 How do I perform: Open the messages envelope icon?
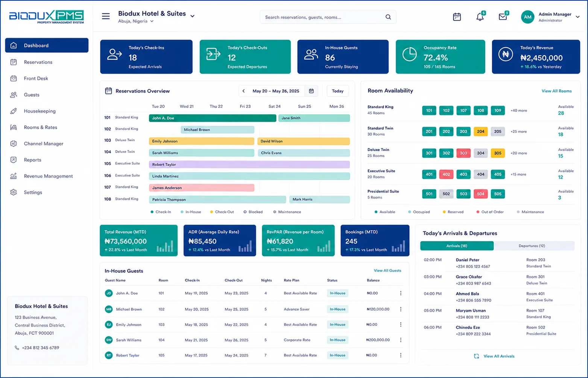[503, 17]
